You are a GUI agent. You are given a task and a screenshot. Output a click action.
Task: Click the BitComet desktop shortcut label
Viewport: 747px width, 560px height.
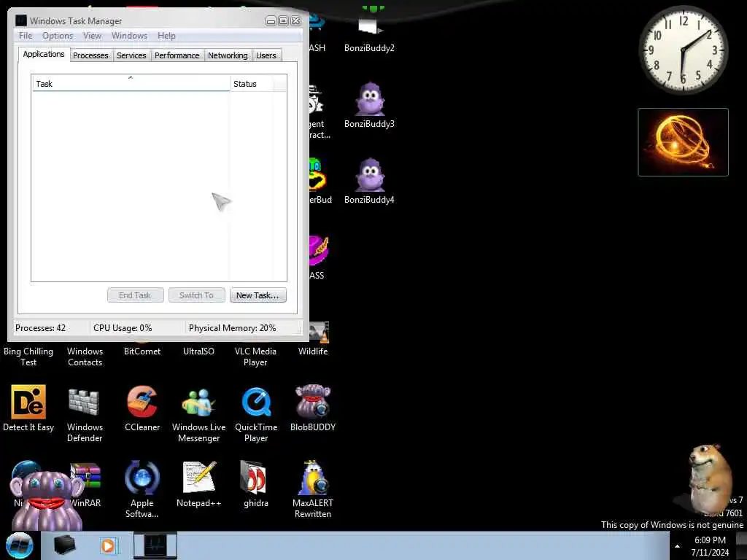coord(142,351)
